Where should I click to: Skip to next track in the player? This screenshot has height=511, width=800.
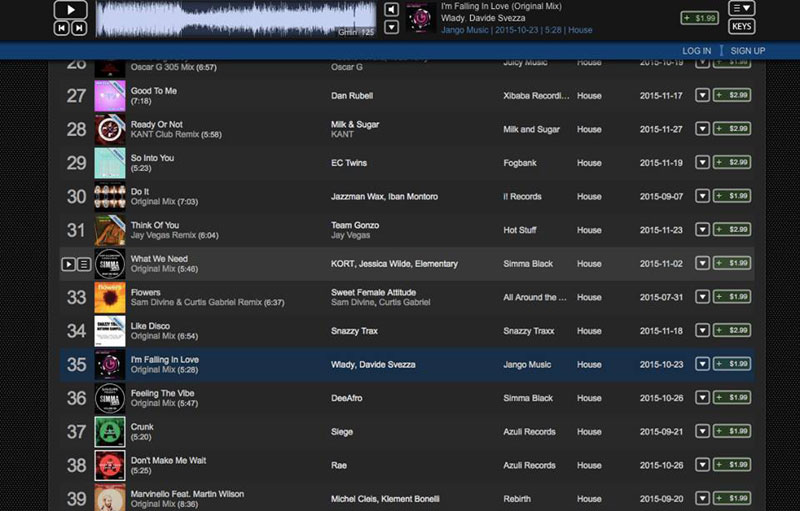pyautogui.click(x=79, y=29)
